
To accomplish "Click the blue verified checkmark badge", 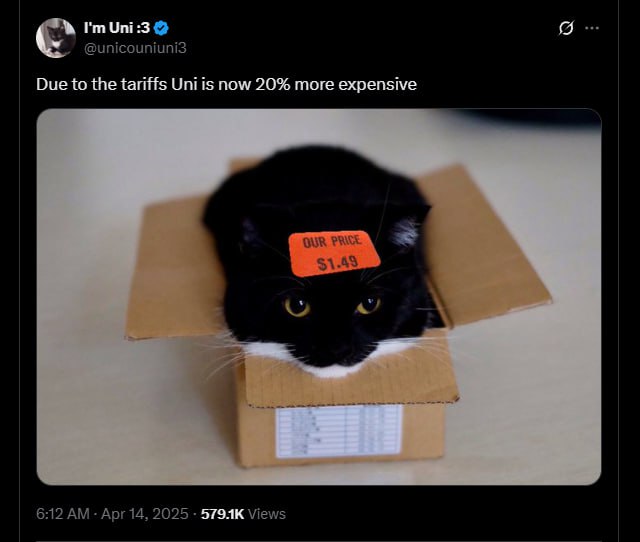I will 161,28.
